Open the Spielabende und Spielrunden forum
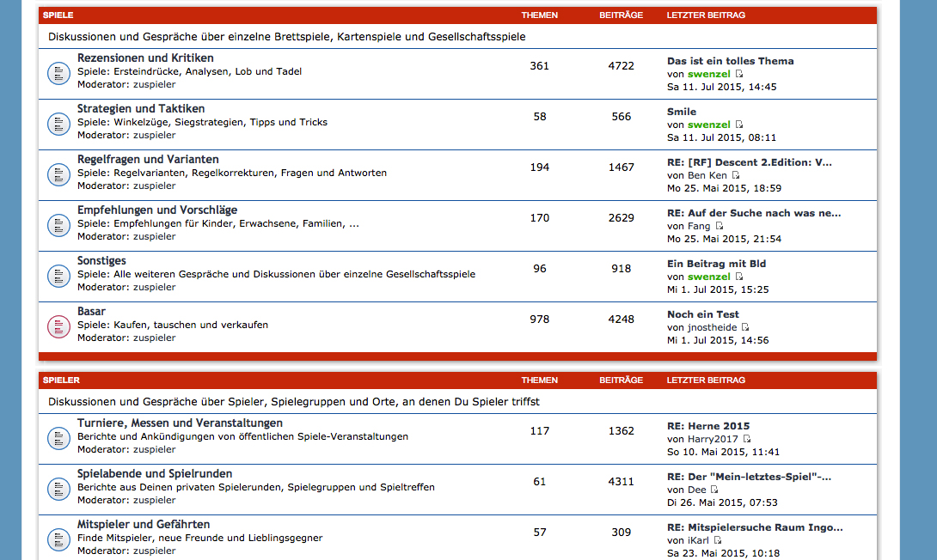This screenshot has height=560, width=937. point(155,473)
